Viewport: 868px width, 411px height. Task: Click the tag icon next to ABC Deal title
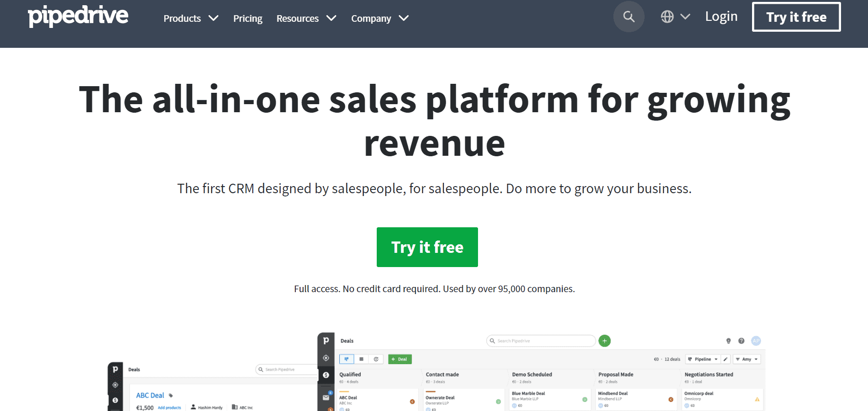(x=171, y=395)
